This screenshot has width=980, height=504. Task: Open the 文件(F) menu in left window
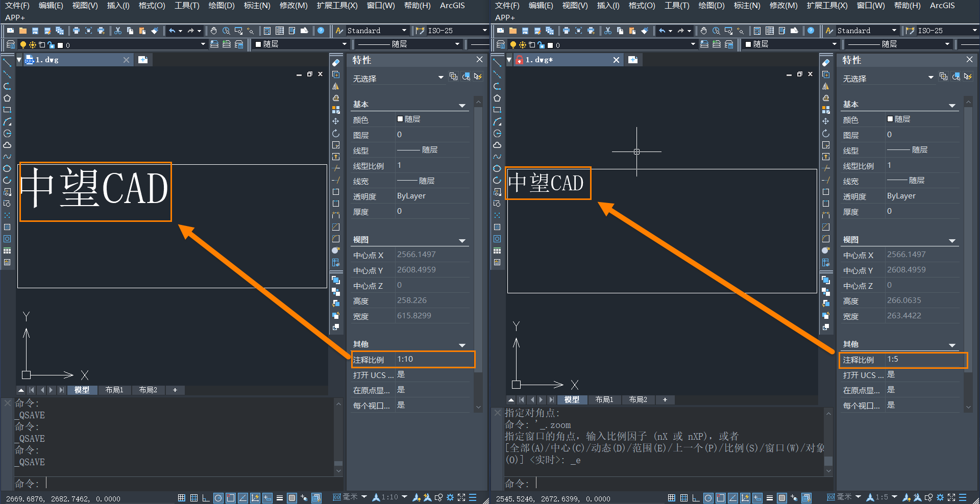coord(17,6)
